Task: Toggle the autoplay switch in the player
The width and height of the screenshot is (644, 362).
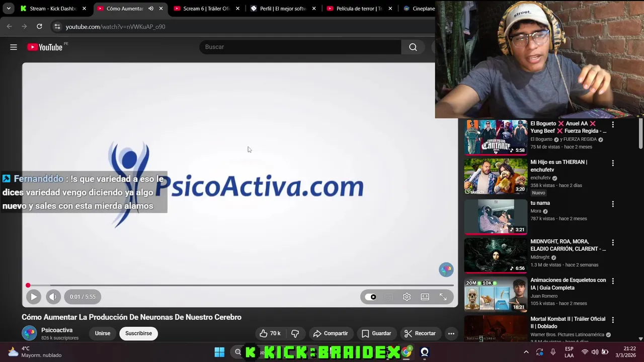Action: pos(371,297)
